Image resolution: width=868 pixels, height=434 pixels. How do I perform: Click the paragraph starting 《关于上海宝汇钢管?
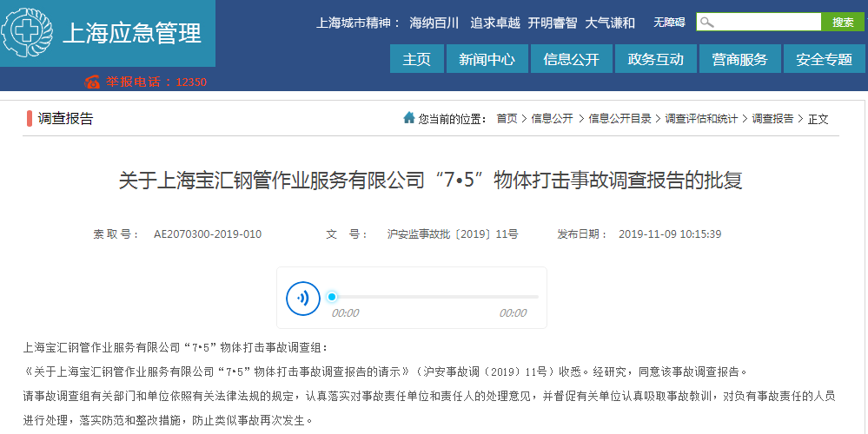tap(386, 372)
